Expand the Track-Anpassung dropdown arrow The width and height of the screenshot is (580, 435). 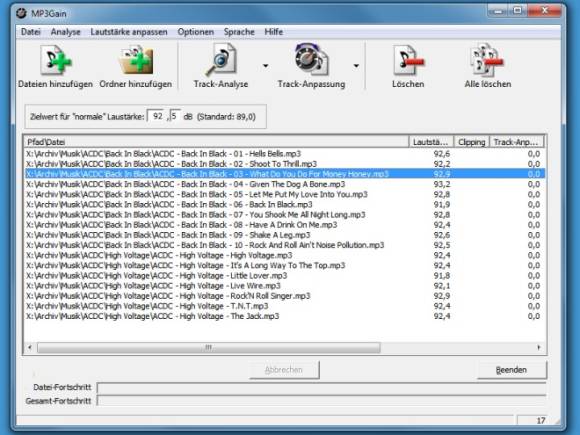coord(356,66)
